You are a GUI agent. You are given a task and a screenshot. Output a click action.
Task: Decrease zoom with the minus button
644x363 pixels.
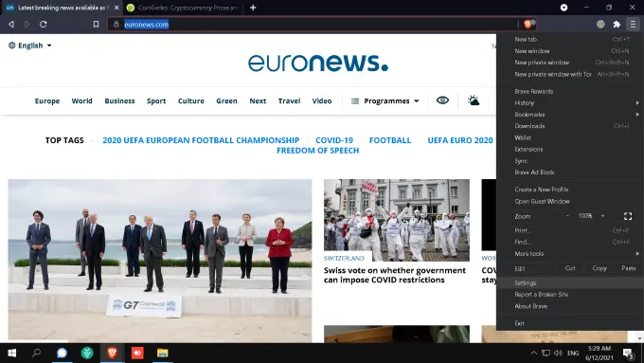(567, 216)
